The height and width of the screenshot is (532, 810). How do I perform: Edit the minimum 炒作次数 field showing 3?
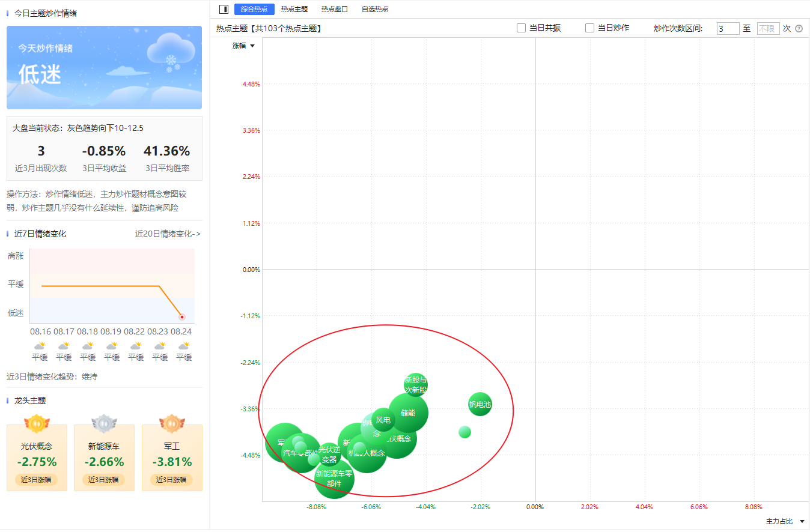[x=728, y=28]
